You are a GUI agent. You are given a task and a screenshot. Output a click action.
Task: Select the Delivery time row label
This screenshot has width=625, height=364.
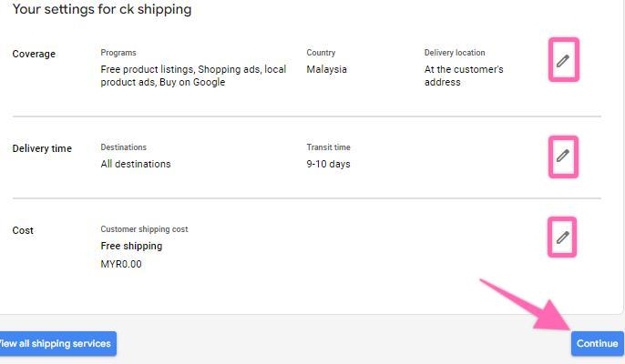tap(42, 148)
